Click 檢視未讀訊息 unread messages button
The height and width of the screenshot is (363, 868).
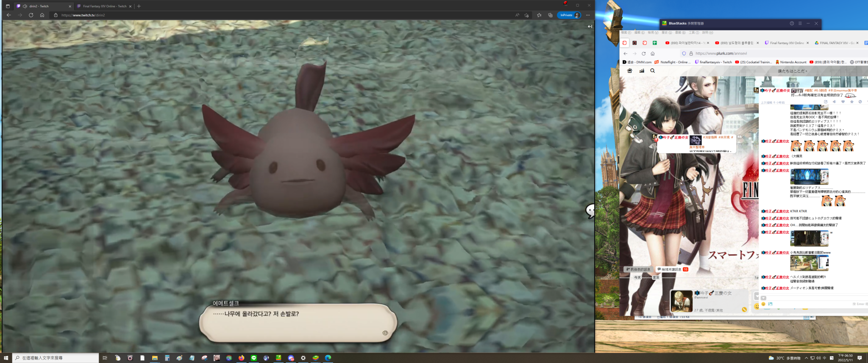click(x=672, y=269)
